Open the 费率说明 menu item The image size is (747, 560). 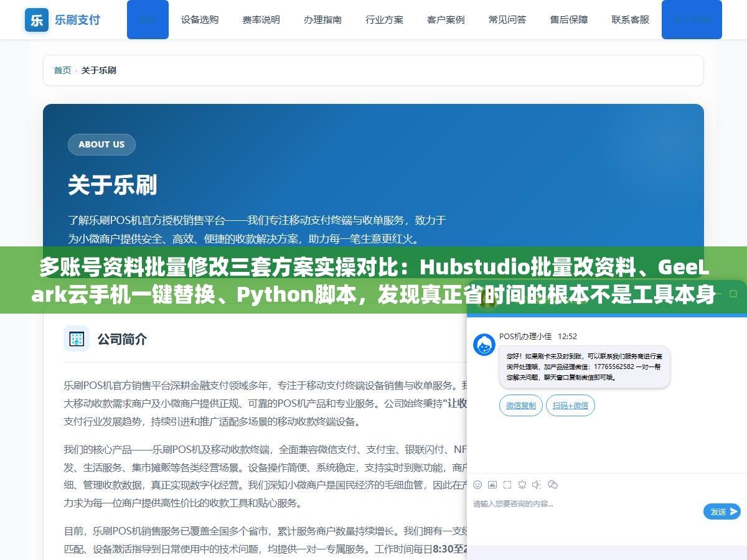click(261, 20)
